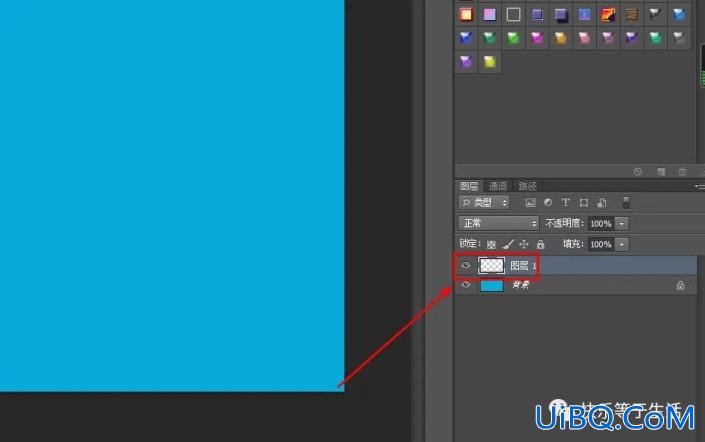Open the 类型 filter kind dropdown
The height and width of the screenshot is (442, 705).
484,202
